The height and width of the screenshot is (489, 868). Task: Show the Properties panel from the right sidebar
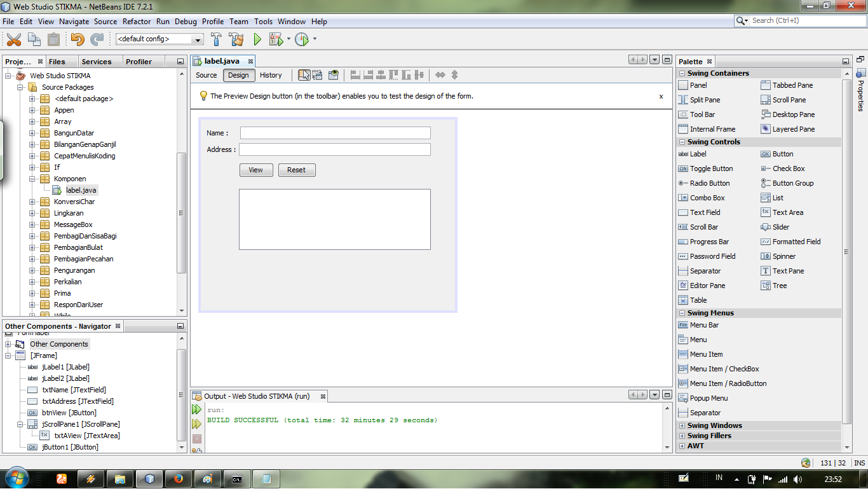tap(862, 94)
